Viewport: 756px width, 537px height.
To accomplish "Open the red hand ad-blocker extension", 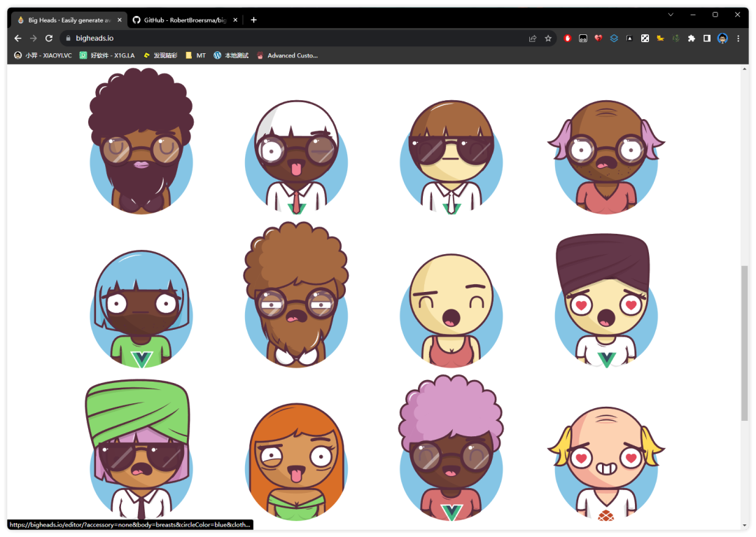I will point(568,39).
